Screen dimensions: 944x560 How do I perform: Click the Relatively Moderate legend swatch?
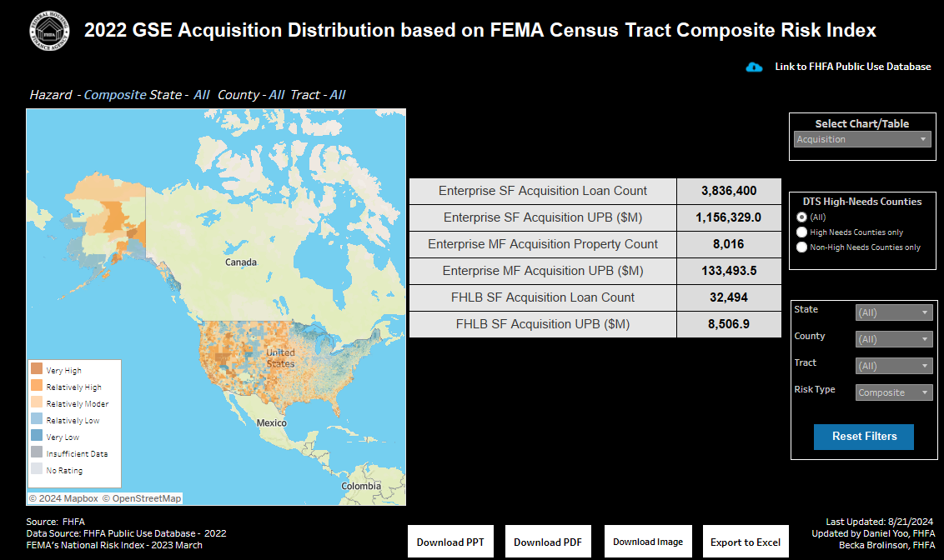[x=37, y=402]
